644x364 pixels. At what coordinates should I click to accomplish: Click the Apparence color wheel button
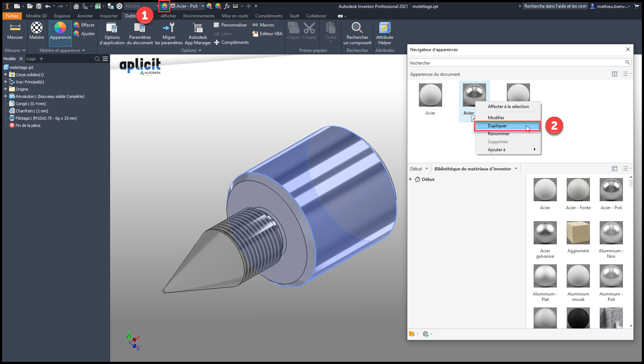[60, 28]
